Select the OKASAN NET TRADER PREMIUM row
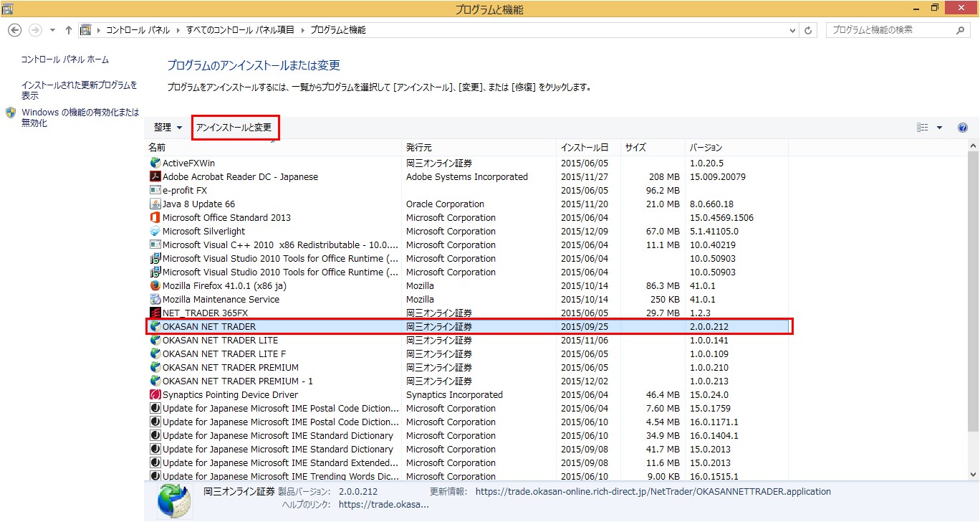980x522 pixels. pyautogui.click(x=469, y=368)
